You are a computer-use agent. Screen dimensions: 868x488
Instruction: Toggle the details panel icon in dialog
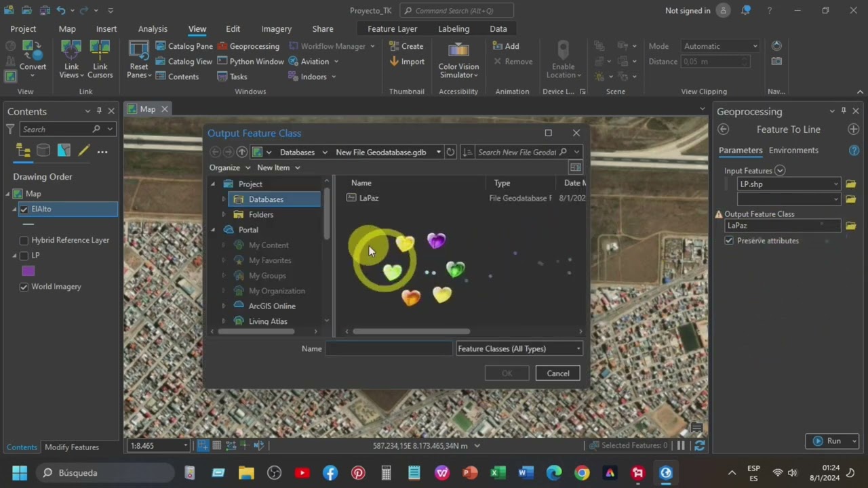tap(576, 167)
